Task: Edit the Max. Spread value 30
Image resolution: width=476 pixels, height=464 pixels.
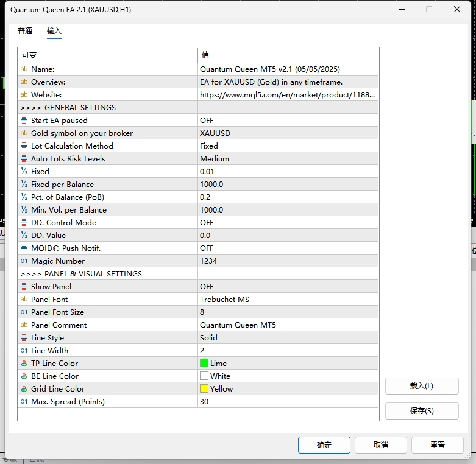Action: (x=288, y=401)
